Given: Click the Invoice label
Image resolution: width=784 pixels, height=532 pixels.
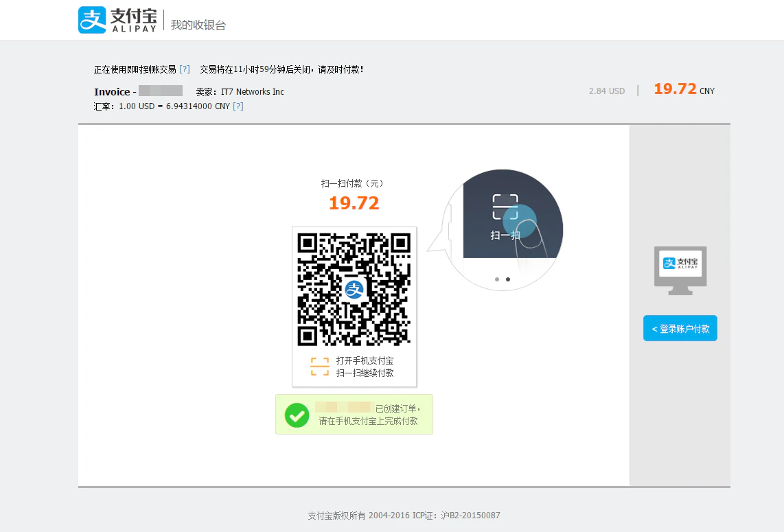Looking at the screenshot, I should [x=112, y=91].
